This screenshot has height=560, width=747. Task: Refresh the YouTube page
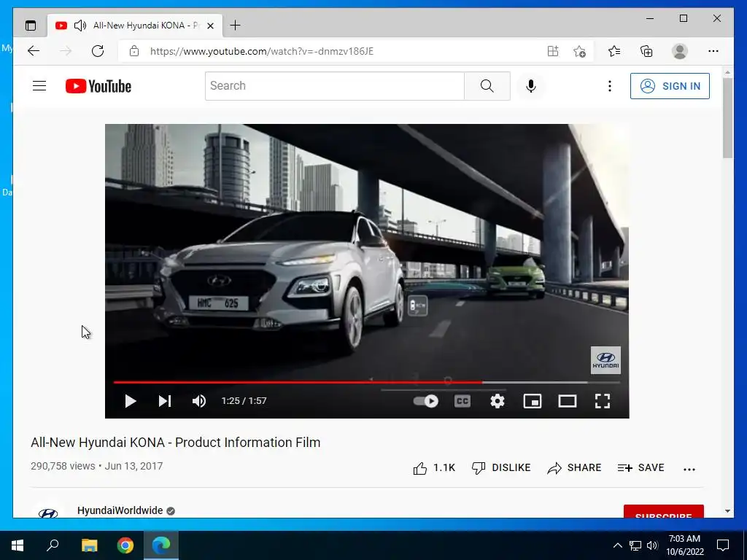pos(98,51)
